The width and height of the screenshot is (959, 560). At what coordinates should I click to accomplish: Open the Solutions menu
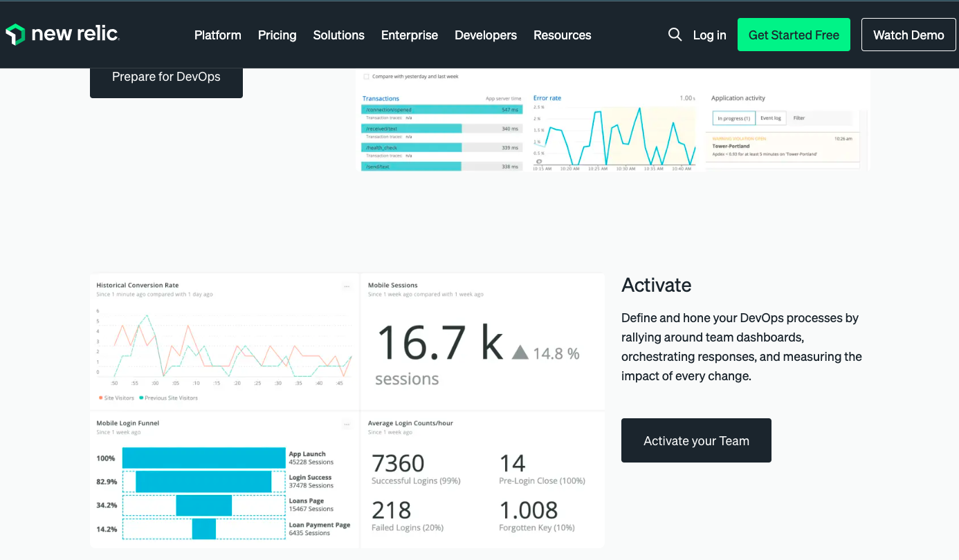(x=339, y=35)
